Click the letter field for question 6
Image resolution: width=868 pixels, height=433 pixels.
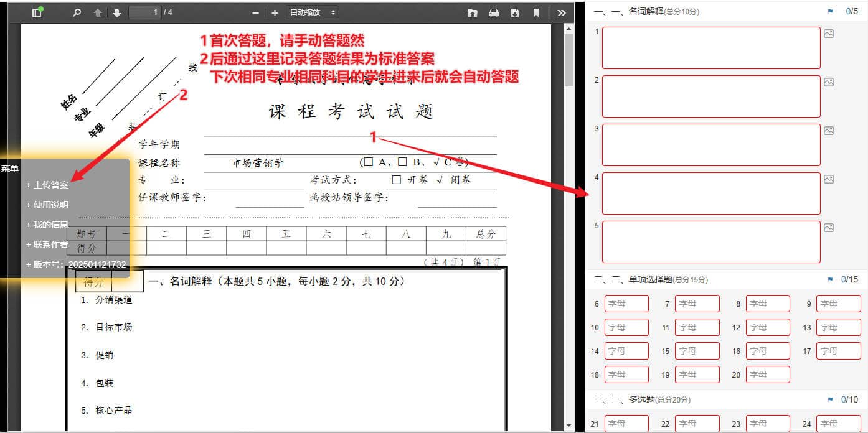pos(626,304)
